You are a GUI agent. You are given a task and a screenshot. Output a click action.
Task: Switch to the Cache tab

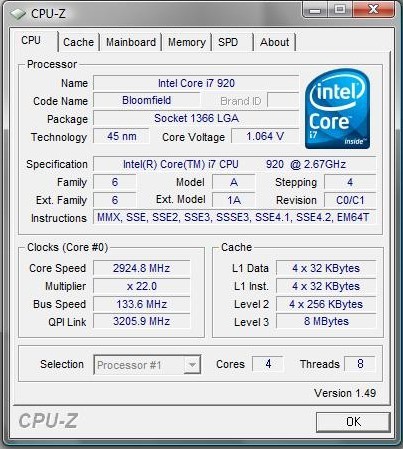(78, 42)
